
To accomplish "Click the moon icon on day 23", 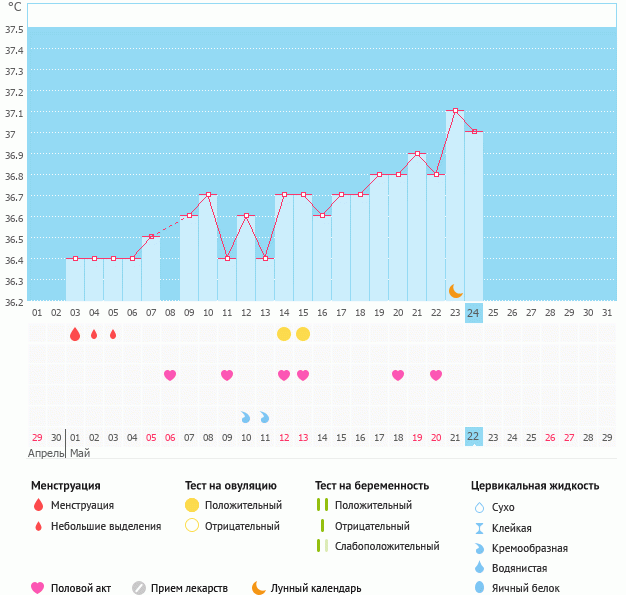I will (455, 291).
